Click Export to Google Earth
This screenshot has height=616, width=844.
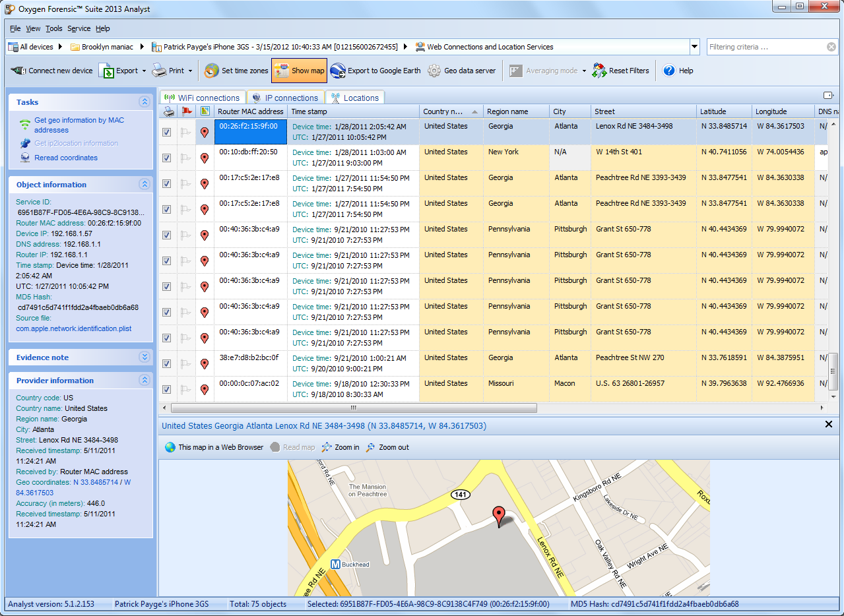click(x=375, y=71)
